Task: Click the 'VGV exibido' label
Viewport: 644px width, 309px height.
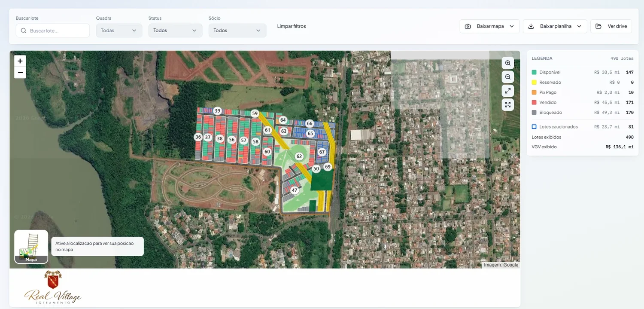Action: tap(544, 147)
